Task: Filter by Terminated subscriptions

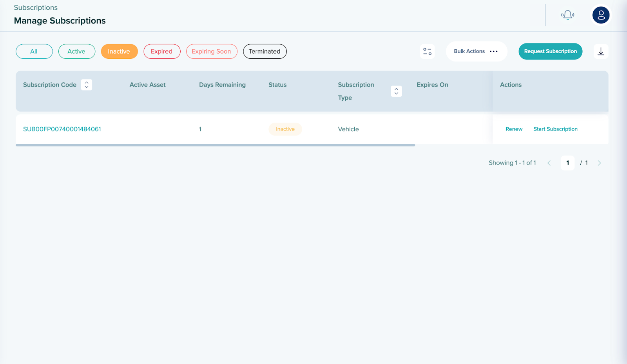Action: click(x=265, y=51)
